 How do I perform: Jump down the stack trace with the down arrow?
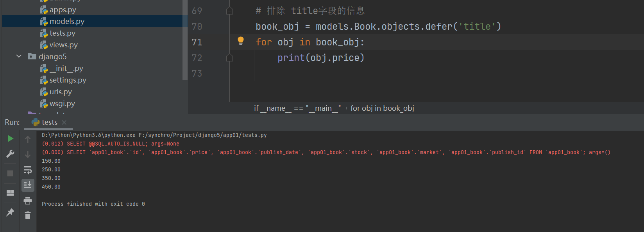pos(28,155)
